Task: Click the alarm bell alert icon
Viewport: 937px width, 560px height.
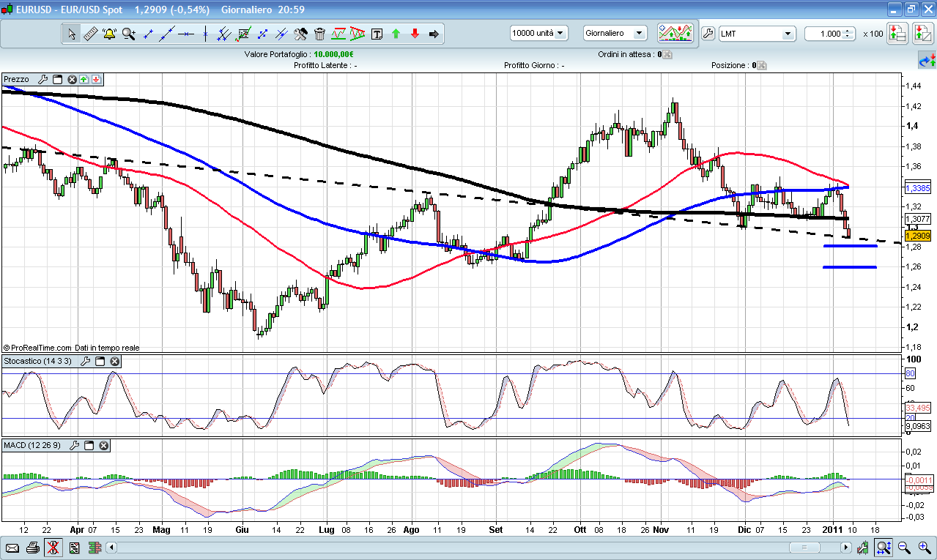Action: 110,34
